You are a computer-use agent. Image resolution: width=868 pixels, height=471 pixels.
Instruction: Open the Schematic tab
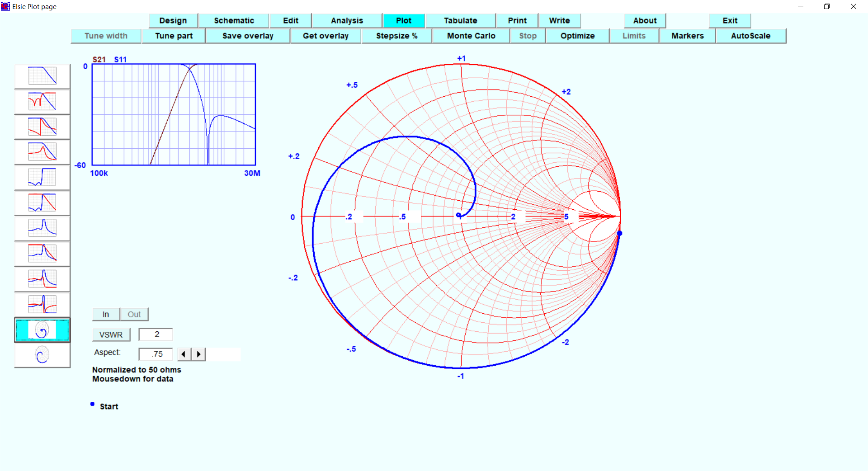click(234, 20)
